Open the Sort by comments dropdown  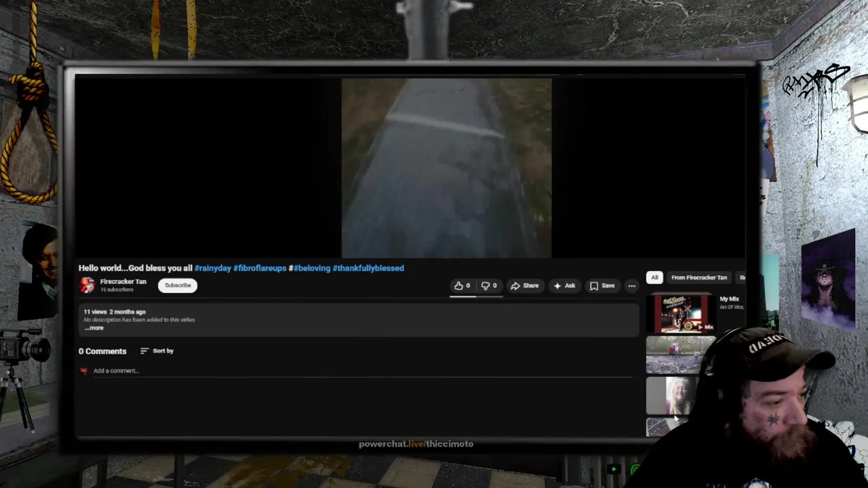[157, 351]
